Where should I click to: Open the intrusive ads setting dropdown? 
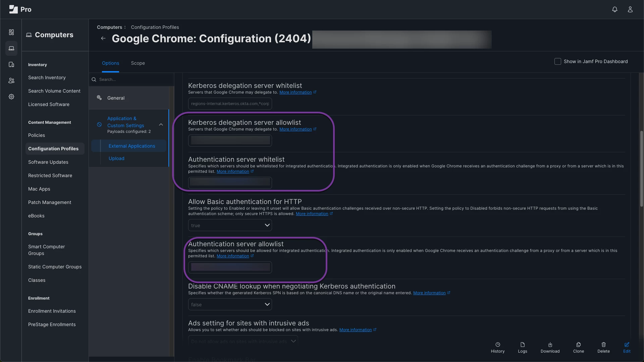coord(243,341)
